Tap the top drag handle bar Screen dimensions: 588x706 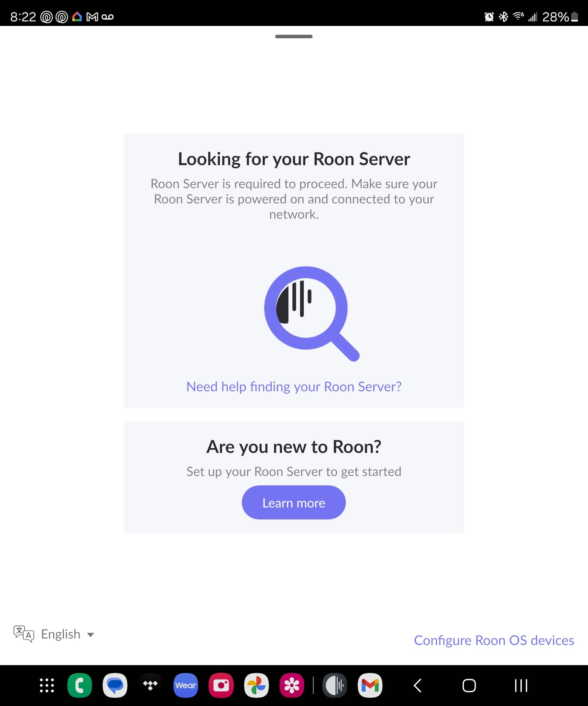[293, 36]
